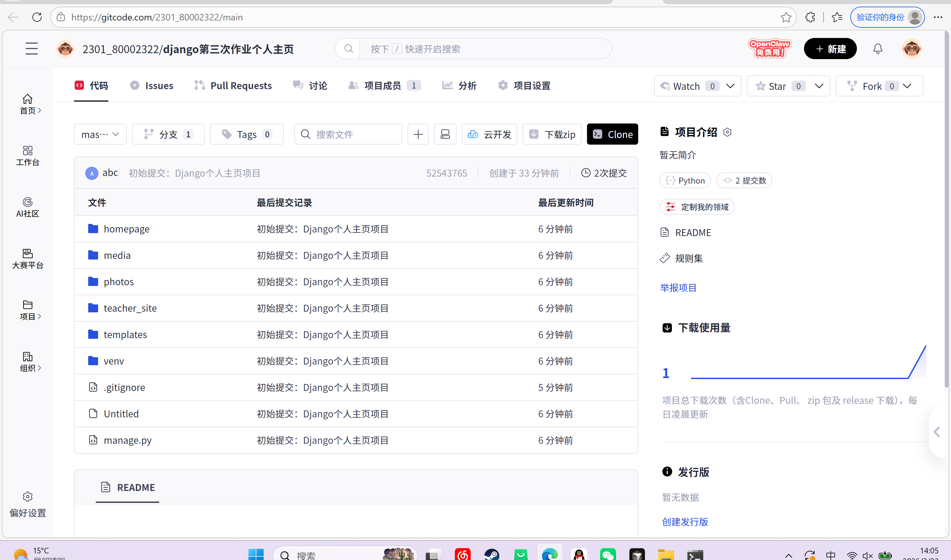Expand the right-edge collapse arrow panel
The image size is (951, 560).
937,432
